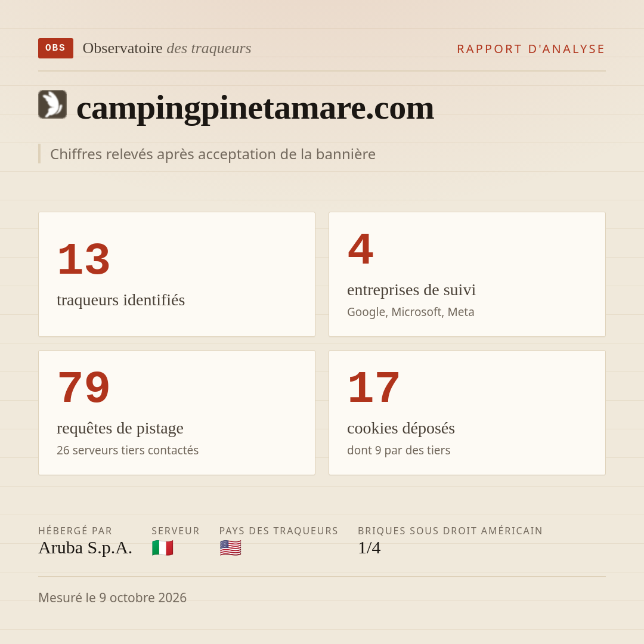Click the entreprises de suivi label

pyautogui.click(x=411, y=290)
